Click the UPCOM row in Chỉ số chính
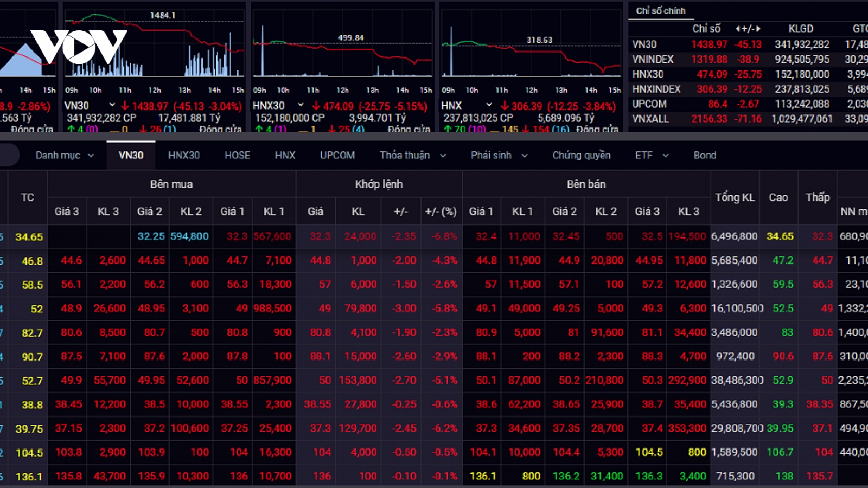 (x=749, y=104)
